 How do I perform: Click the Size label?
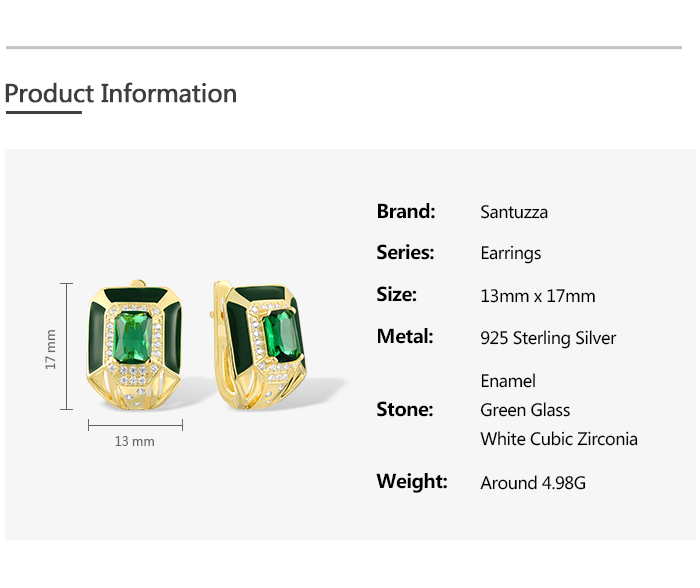(396, 295)
